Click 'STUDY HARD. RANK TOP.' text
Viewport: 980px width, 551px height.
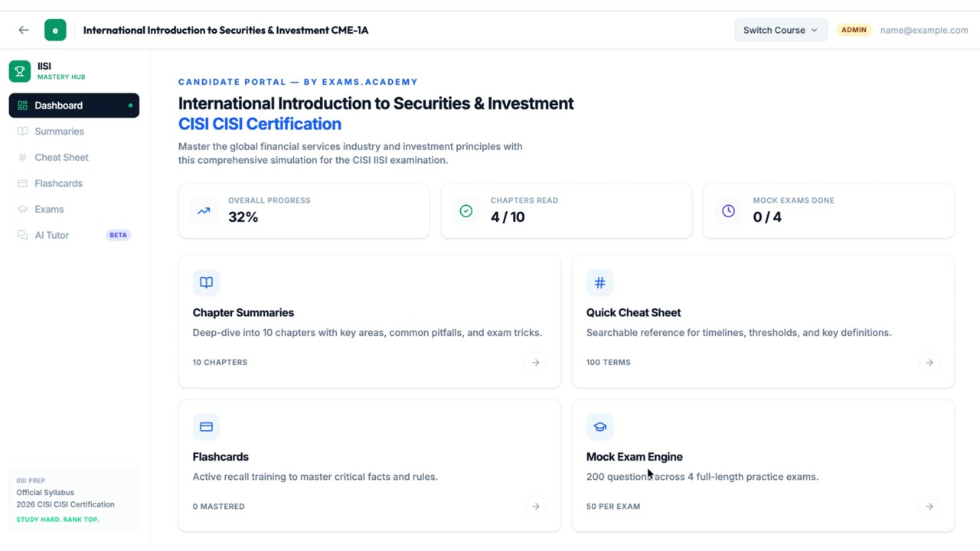[x=57, y=520]
